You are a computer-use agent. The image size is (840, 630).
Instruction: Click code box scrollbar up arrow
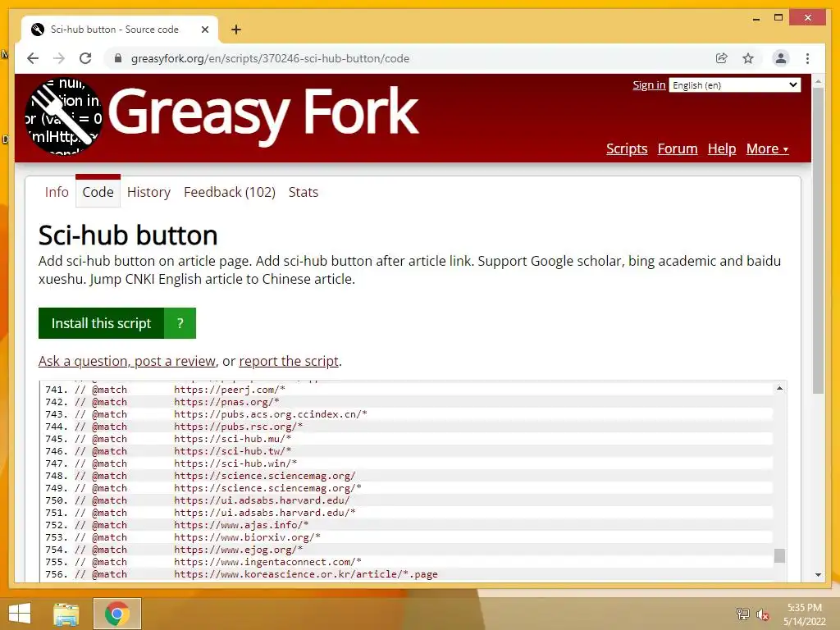click(x=779, y=388)
